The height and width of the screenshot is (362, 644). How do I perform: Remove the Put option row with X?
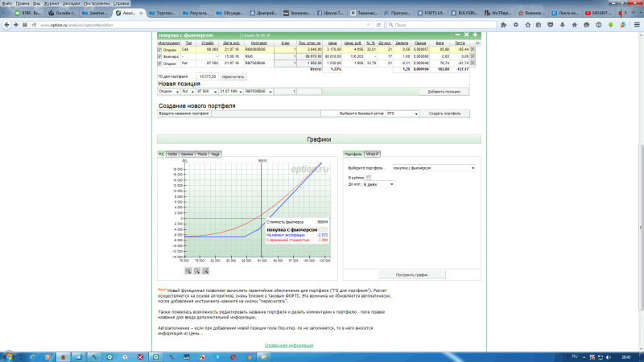tap(473, 64)
